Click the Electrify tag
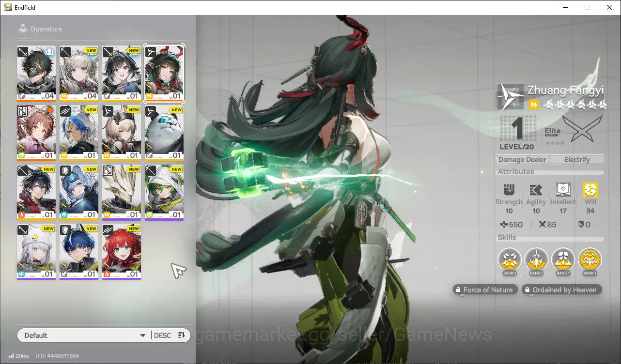The width and height of the screenshot is (621, 364). pos(577,160)
